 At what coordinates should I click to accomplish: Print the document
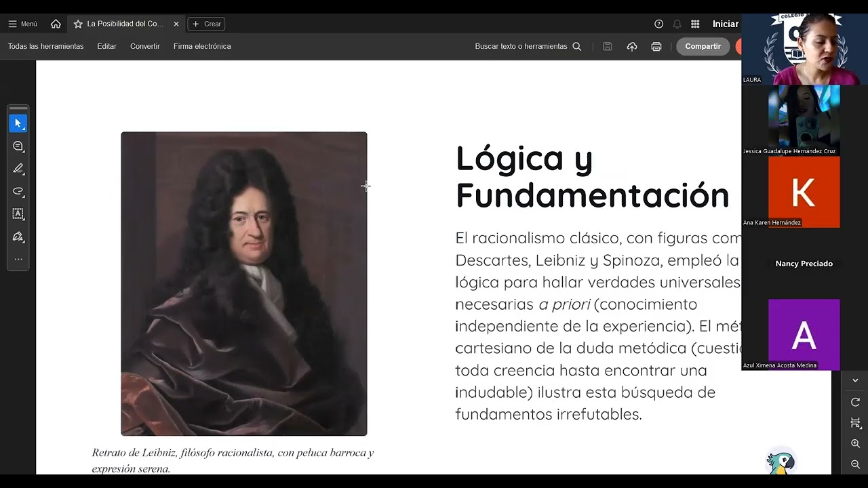pos(656,46)
